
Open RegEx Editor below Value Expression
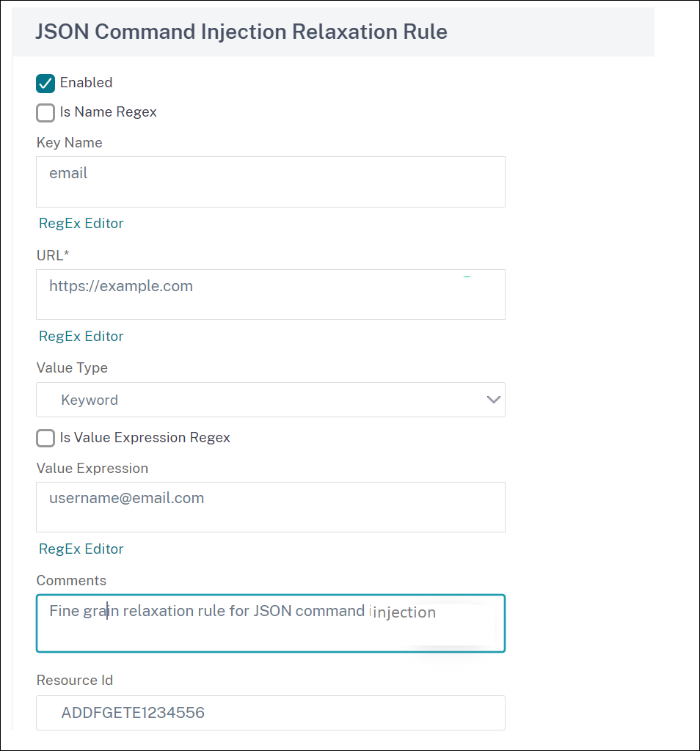click(81, 549)
